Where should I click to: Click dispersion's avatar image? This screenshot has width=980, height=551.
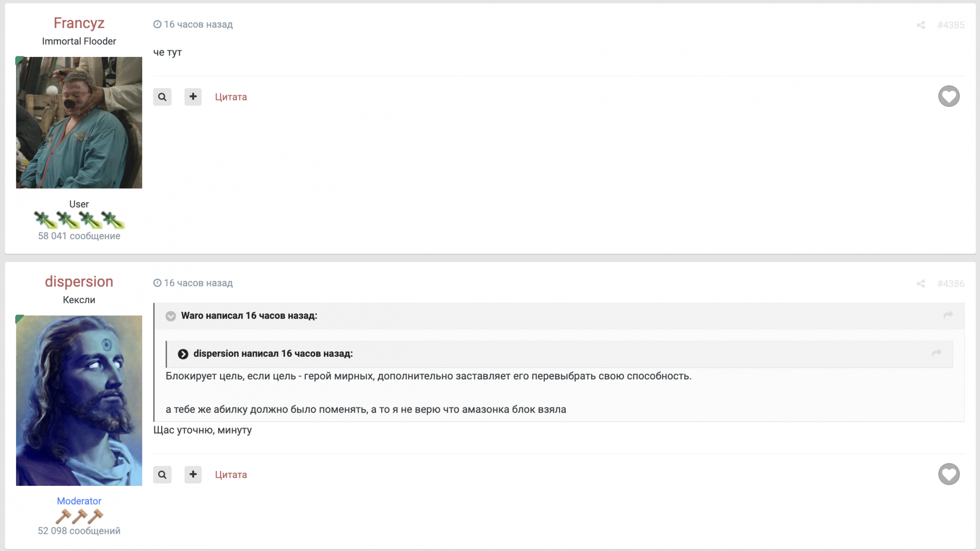click(x=79, y=401)
